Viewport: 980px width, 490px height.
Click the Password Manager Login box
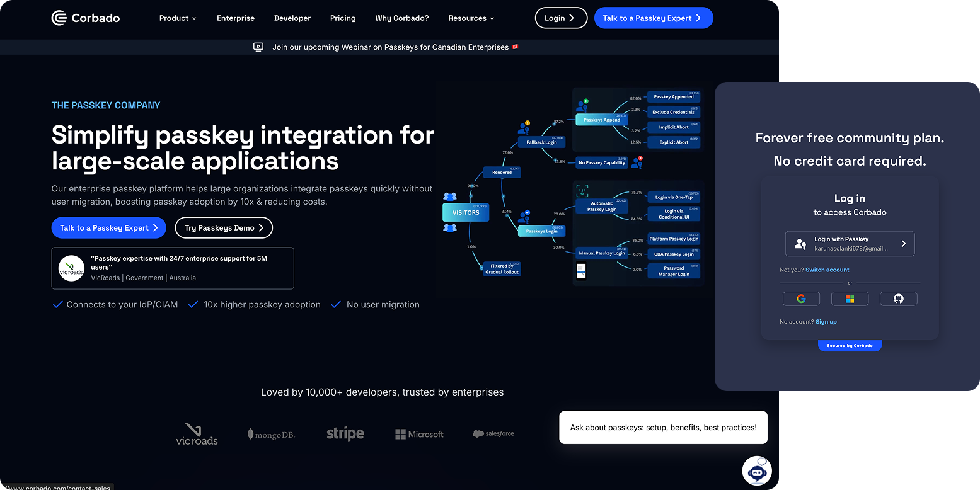(674, 271)
